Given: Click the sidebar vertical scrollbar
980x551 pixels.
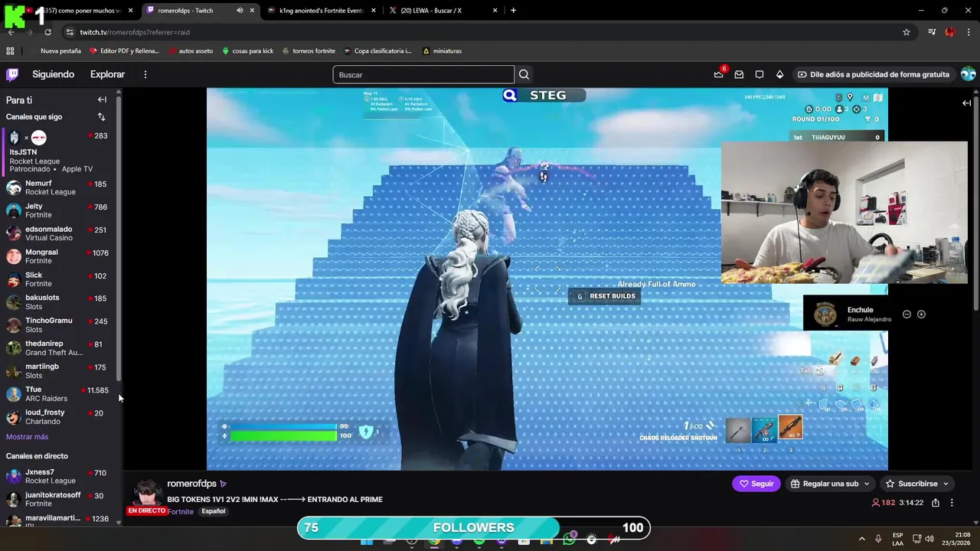Looking at the screenshot, I should coord(119,237).
